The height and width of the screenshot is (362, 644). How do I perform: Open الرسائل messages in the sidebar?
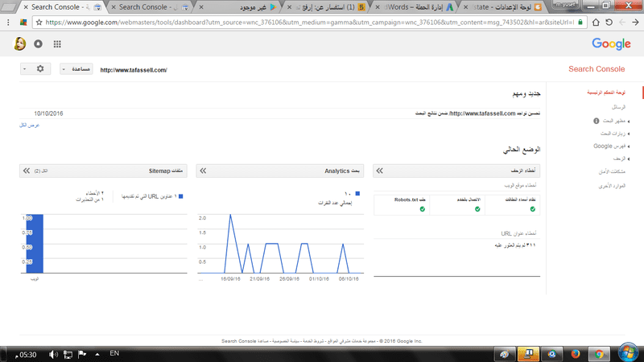click(618, 107)
